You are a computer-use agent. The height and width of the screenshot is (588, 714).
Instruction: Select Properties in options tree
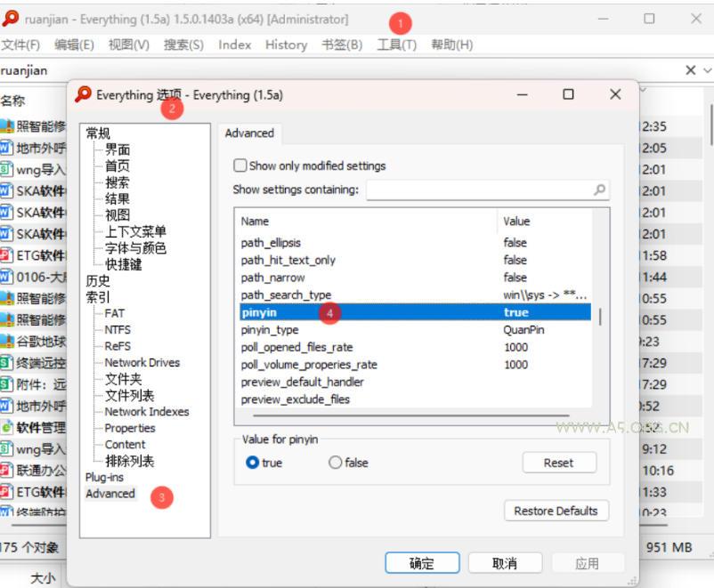point(130,428)
